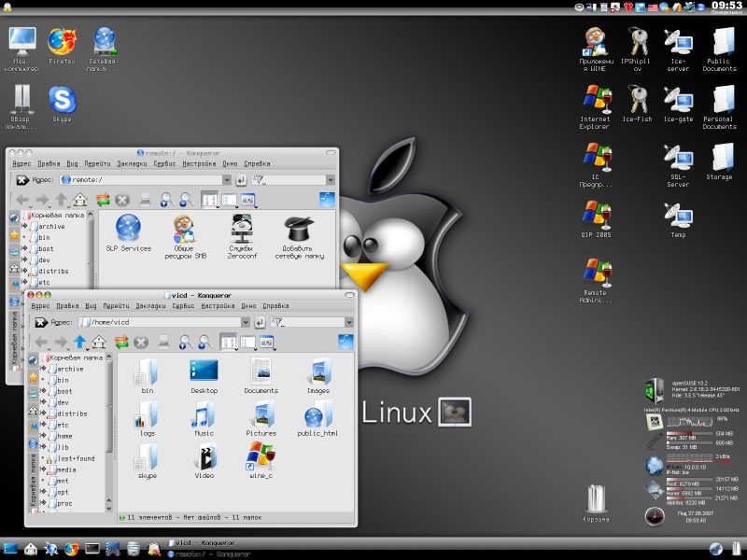Screen dimensions: 747x560
Task: Open the Desktop folder in vicd window
Action: pyautogui.click(x=204, y=376)
